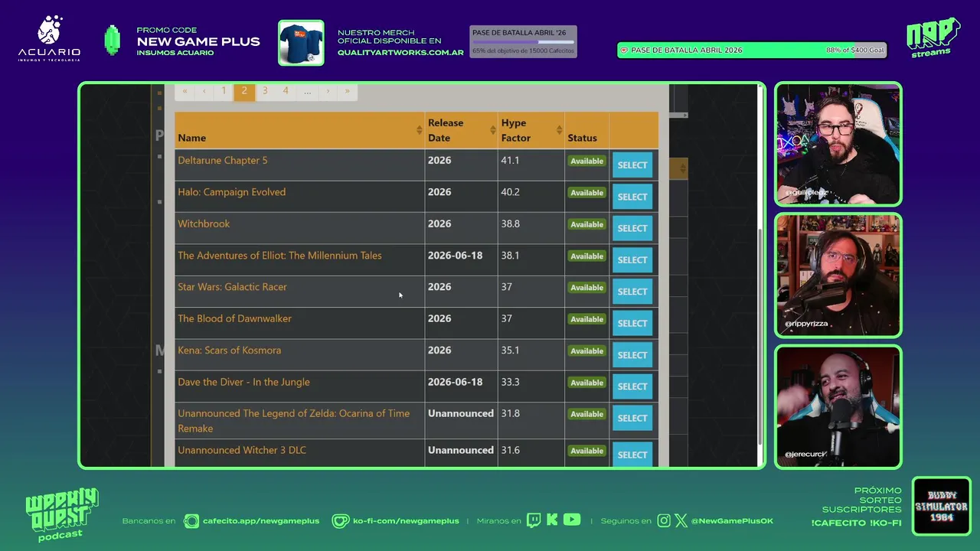The image size is (980, 551).
Task: Sort table by Release Date arrows
Action: (492, 130)
